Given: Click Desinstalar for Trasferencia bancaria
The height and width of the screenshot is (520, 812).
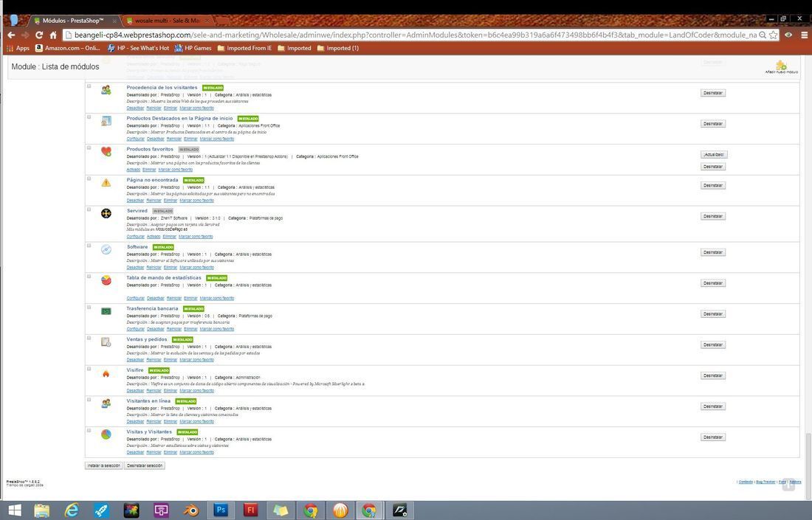Looking at the screenshot, I should pos(712,314).
